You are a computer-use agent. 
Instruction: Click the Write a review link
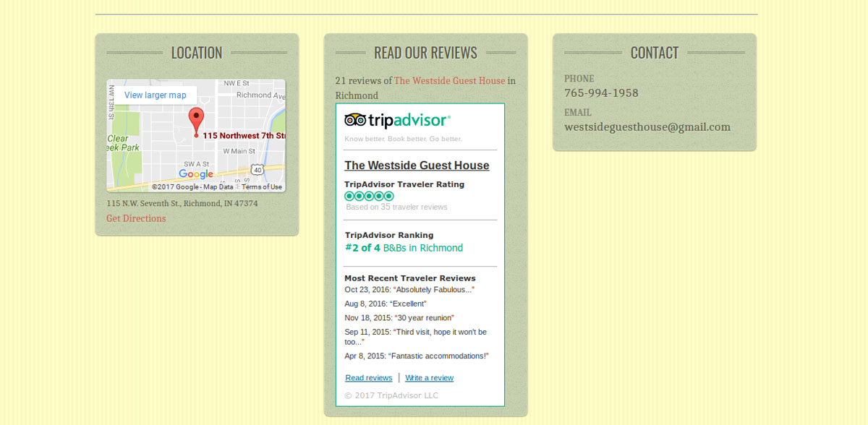(x=429, y=378)
